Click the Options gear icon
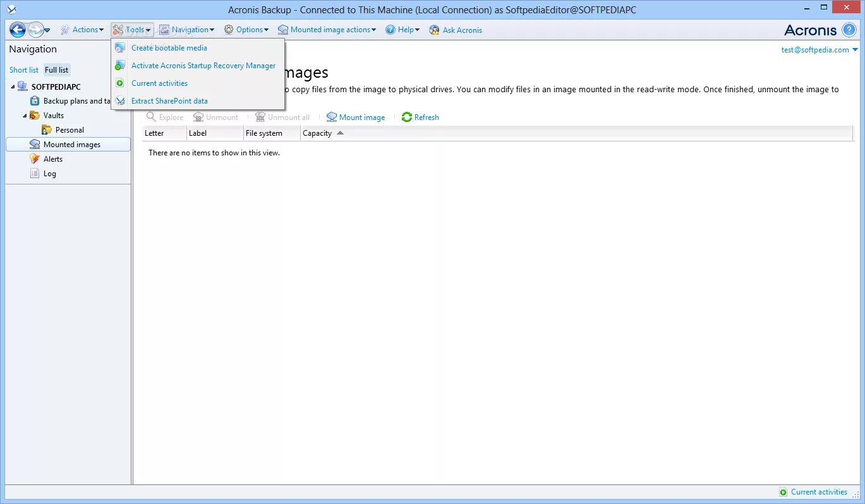Image resolution: width=865 pixels, height=504 pixels. 229,30
